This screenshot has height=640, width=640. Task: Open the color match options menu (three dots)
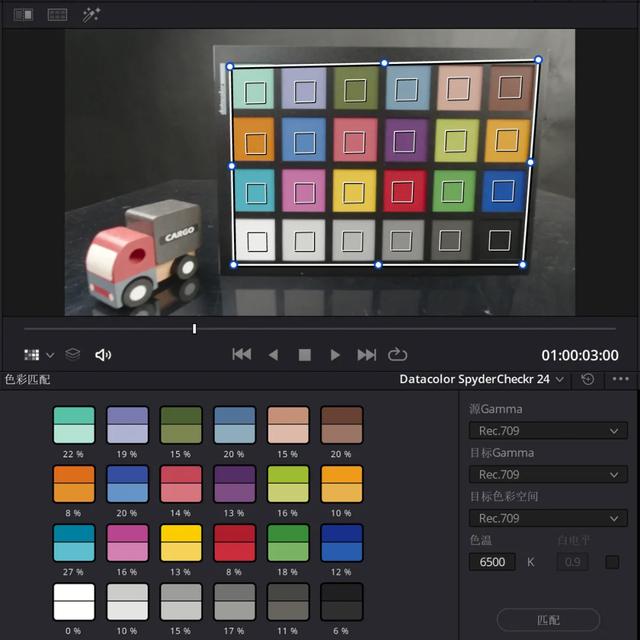click(620, 380)
